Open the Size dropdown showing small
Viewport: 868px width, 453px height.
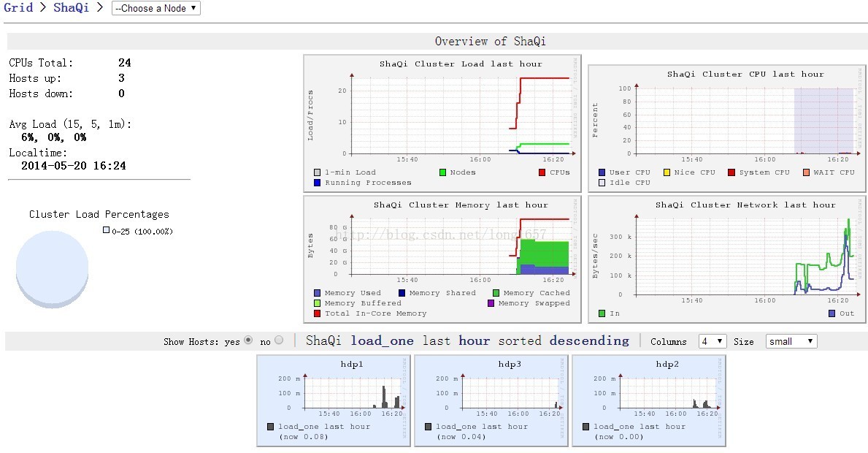click(x=791, y=341)
